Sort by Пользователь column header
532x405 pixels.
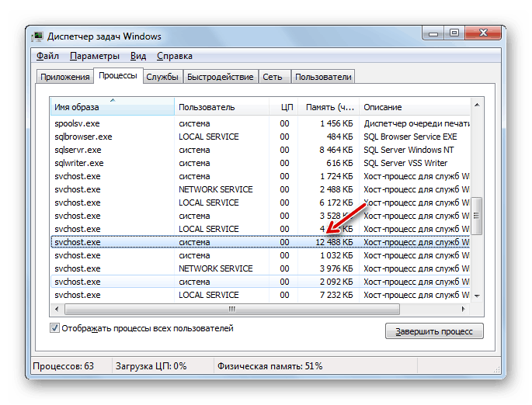pos(221,107)
